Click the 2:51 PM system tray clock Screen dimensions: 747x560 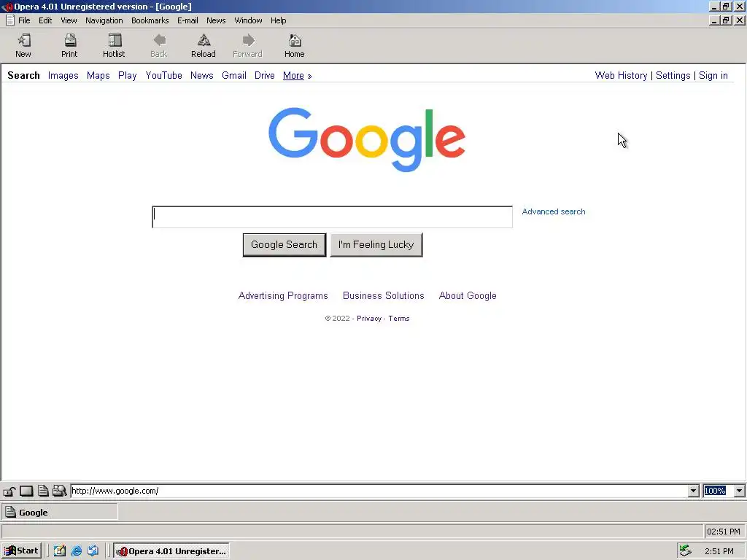tap(719, 551)
